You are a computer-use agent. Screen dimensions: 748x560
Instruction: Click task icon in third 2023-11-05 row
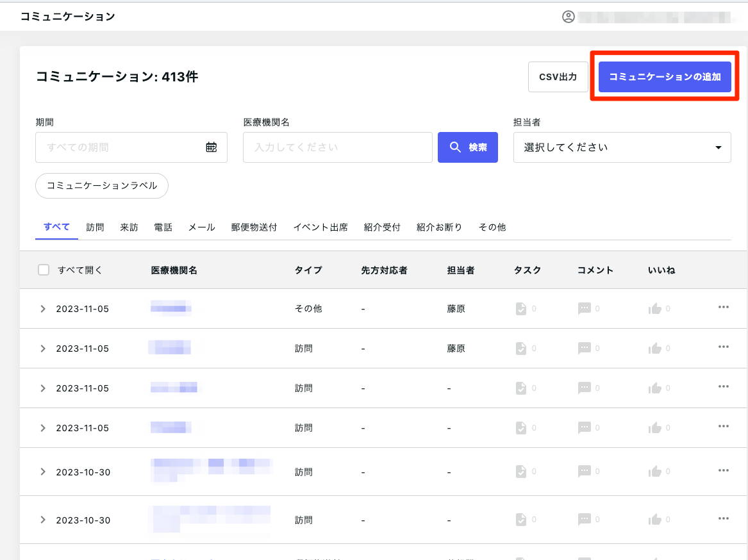tap(521, 388)
